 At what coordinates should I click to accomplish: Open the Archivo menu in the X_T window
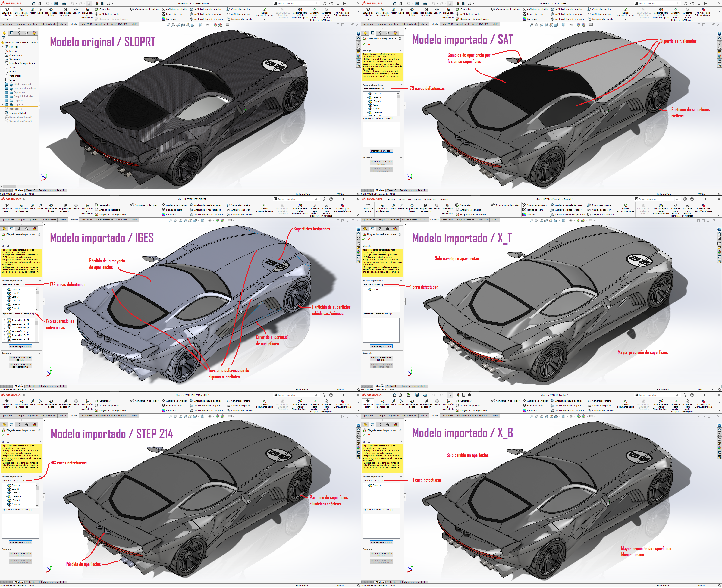(x=391, y=199)
